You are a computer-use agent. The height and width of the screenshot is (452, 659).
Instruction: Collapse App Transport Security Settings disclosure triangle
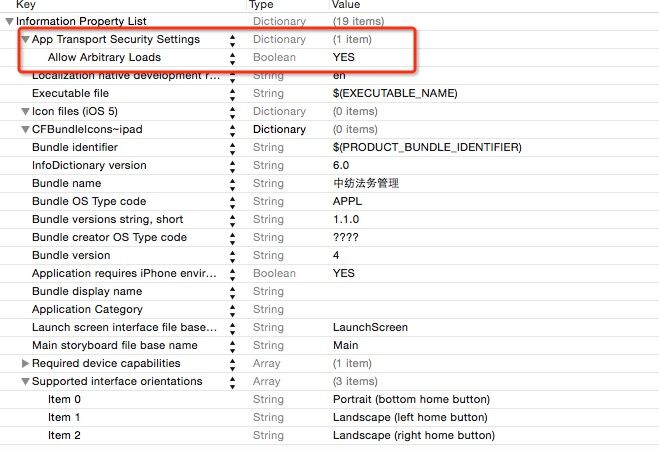click(x=25, y=39)
